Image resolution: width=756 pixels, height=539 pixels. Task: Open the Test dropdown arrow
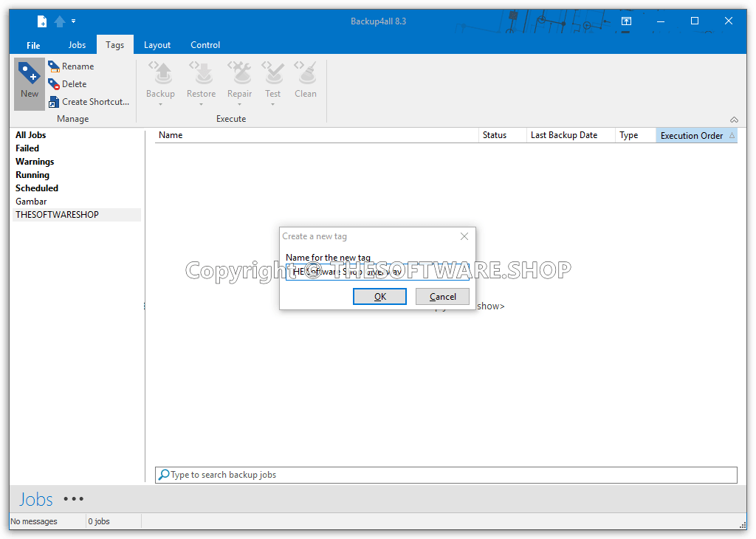pos(272,104)
